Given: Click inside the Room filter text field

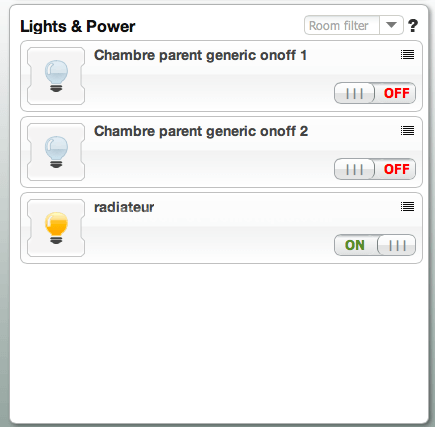Looking at the screenshot, I should (x=342, y=25).
